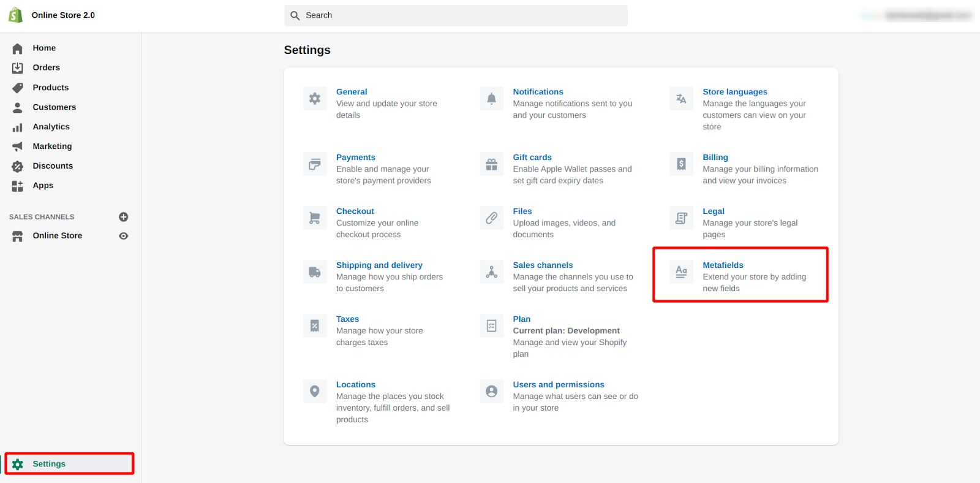The width and height of the screenshot is (980, 483).
Task: Open Analytics section
Action: click(51, 127)
